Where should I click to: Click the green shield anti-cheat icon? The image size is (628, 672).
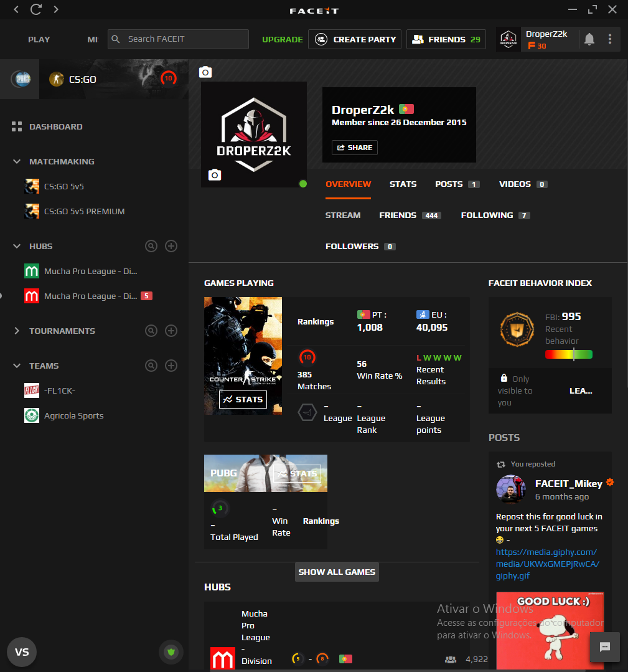point(171,652)
